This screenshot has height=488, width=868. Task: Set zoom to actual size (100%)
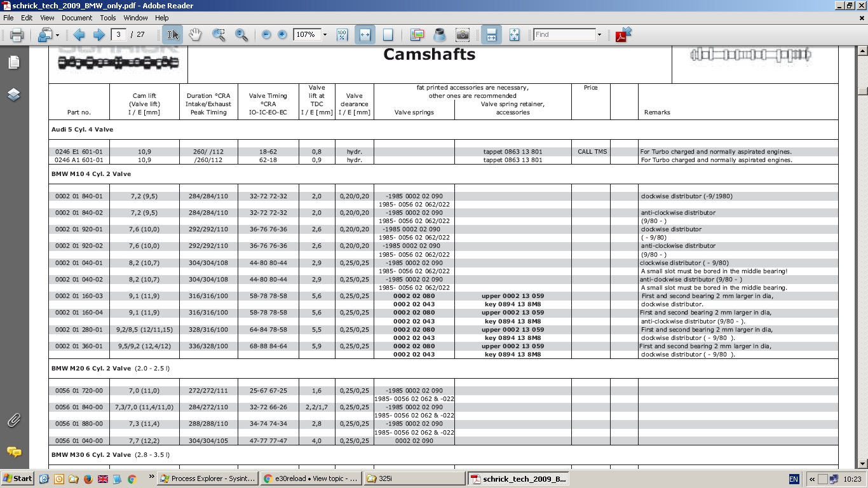pyautogui.click(x=342, y=35)
